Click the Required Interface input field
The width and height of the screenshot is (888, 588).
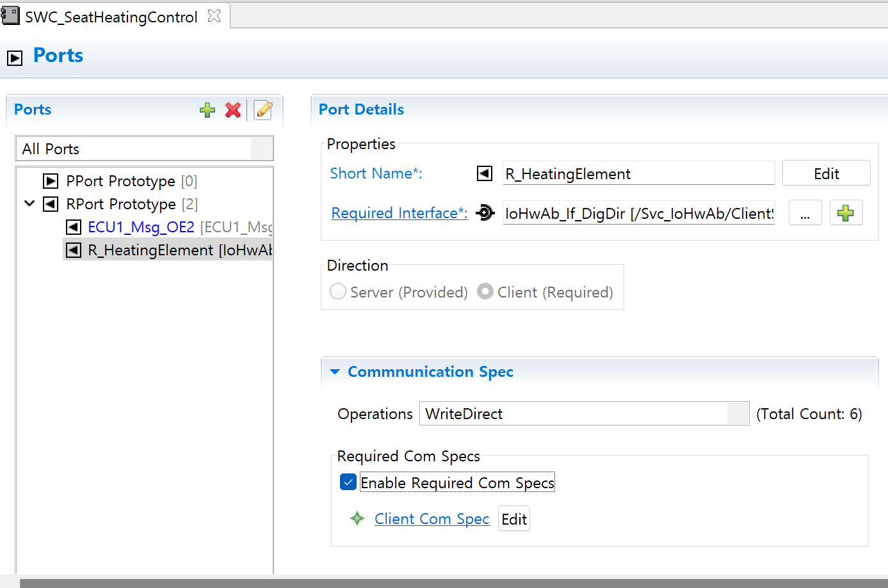click(638, 213)
